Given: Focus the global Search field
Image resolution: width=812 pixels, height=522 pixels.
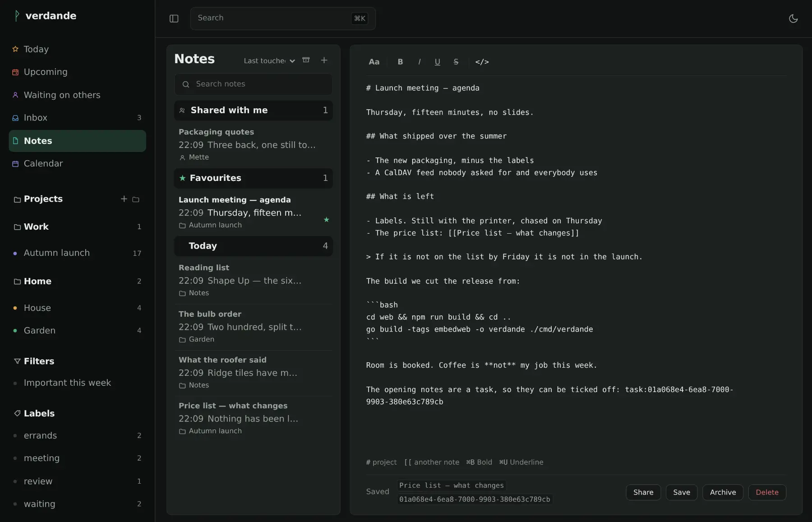Looking at the screenshot, I should [x=283, y=18].
